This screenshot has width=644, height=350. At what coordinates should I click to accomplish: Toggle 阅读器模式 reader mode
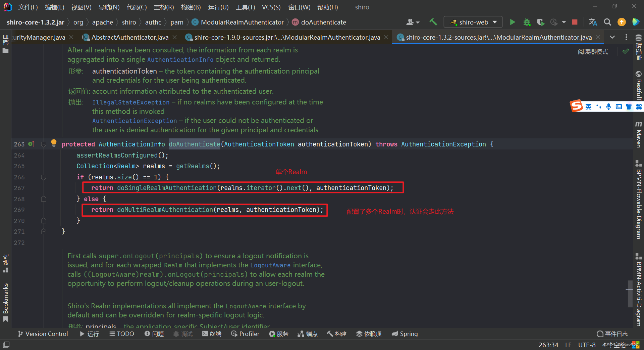(593, 52)
